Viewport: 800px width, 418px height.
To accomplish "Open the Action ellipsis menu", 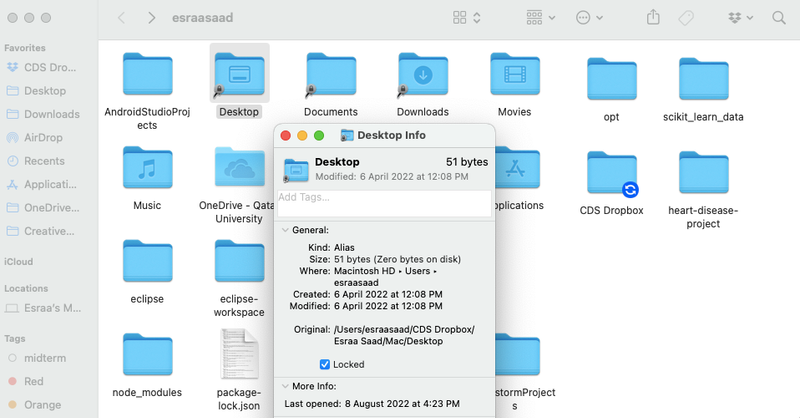I will click(x=589, y=18).
